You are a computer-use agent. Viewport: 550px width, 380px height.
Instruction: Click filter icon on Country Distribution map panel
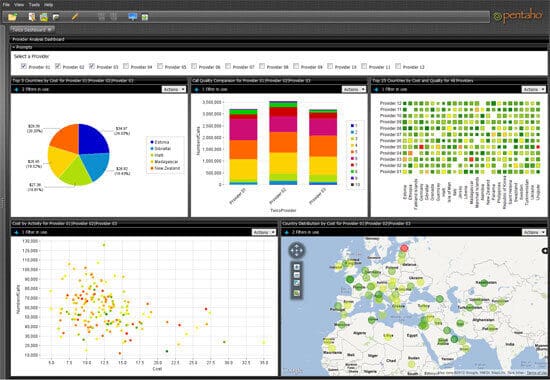[x=287, y=232]
